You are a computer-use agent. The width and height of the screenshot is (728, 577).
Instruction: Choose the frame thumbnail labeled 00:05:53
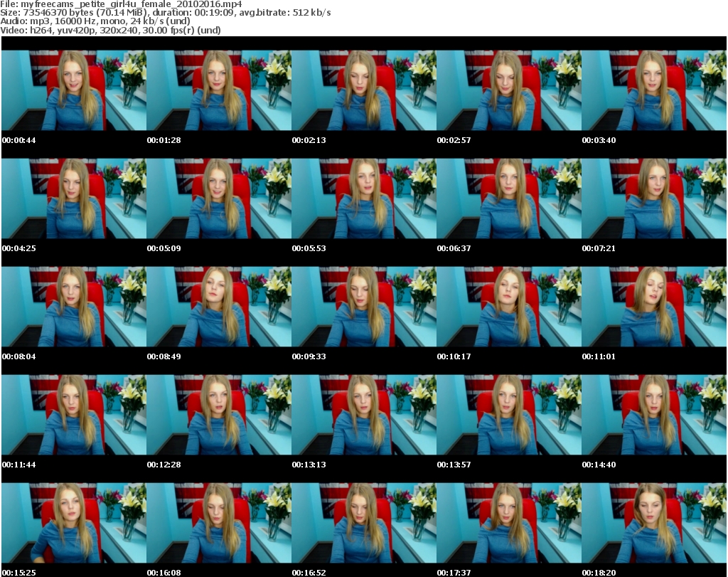tap(364, 198)
